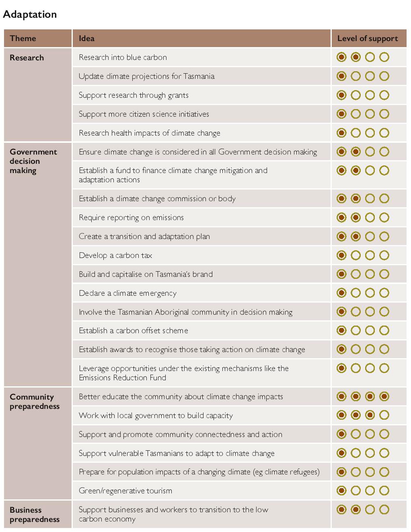Click second circle for Update climate projections for Tasmania
The width and height of the screenshot is (411, 532).
(356, 76)
